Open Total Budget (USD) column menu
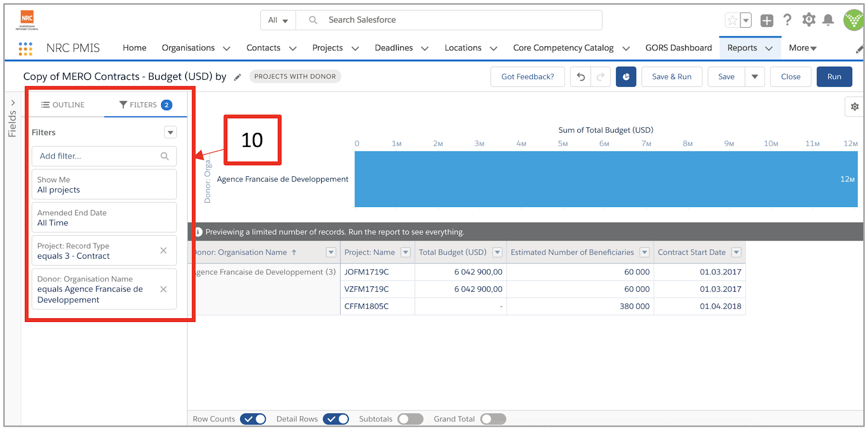The height and width of the screenshot is (431, 868). 497,253
